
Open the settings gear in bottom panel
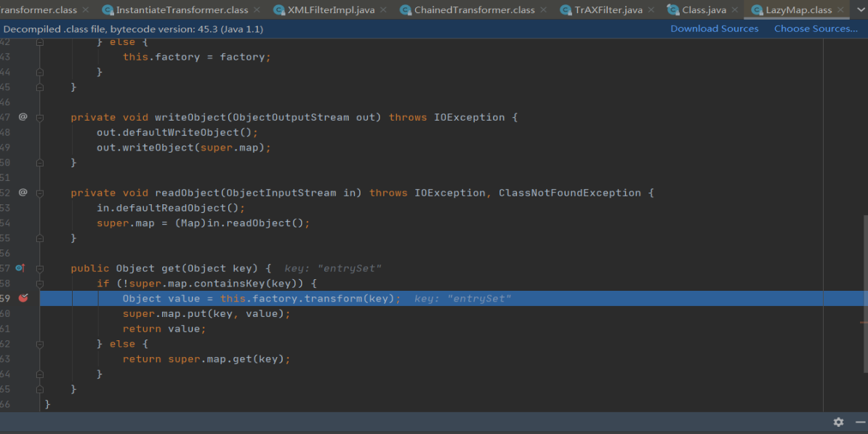839,422
